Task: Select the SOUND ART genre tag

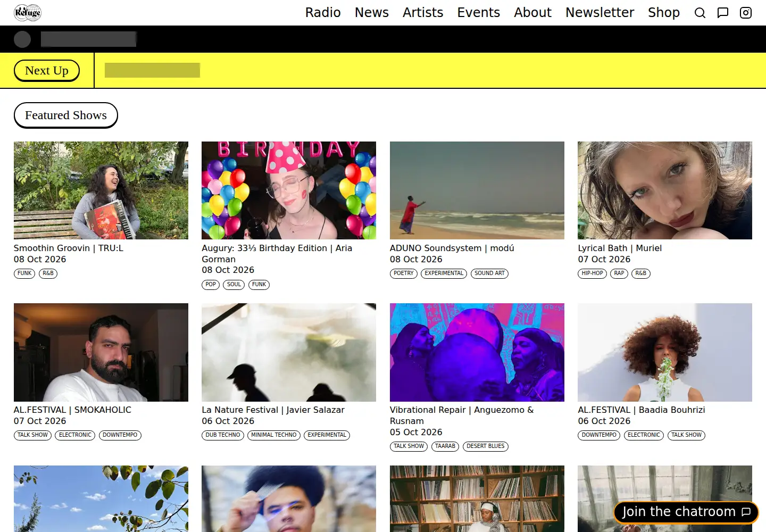Action: coord(489,273)
